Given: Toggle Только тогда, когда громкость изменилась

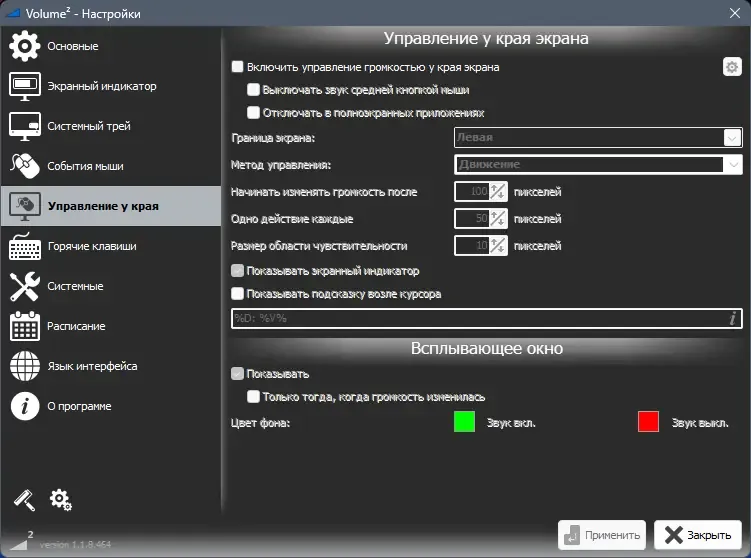Looking at the screenshot, I should [x=253, y=397].
